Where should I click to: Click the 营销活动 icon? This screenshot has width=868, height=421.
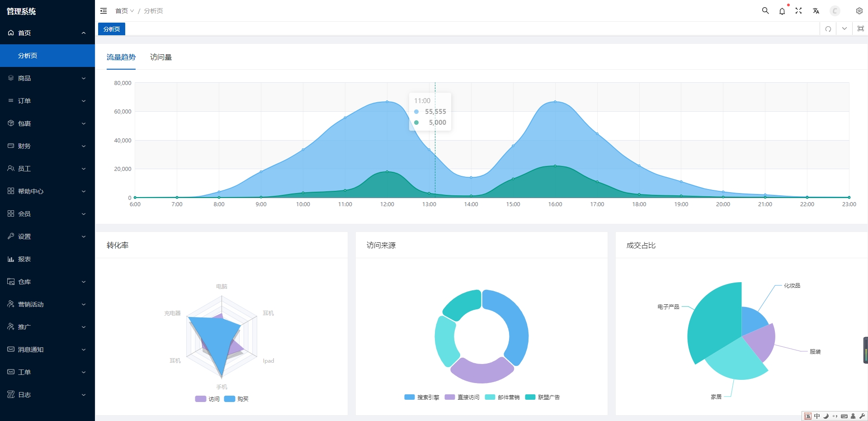pos(11,304)
